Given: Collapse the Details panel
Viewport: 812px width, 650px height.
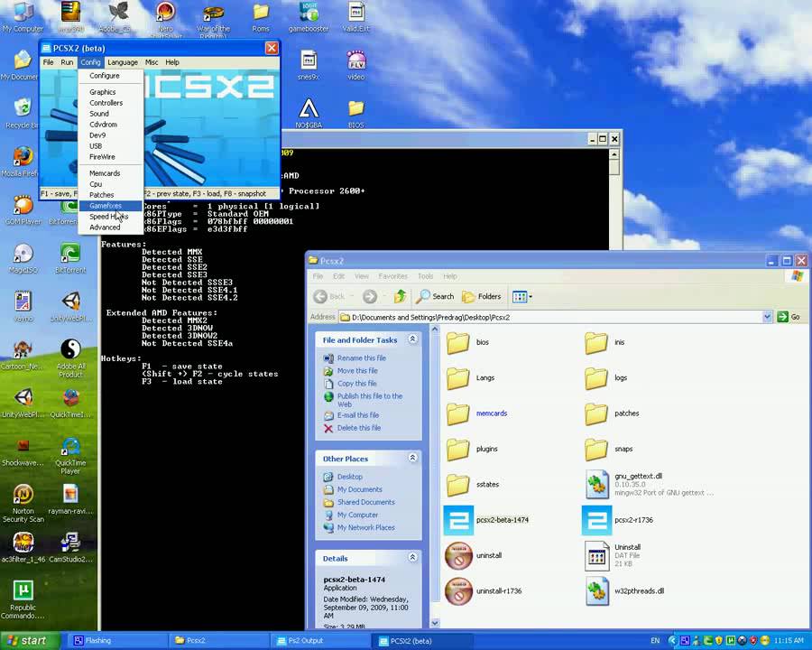Looking at the screenshot, I should click(x=412, y=557).
